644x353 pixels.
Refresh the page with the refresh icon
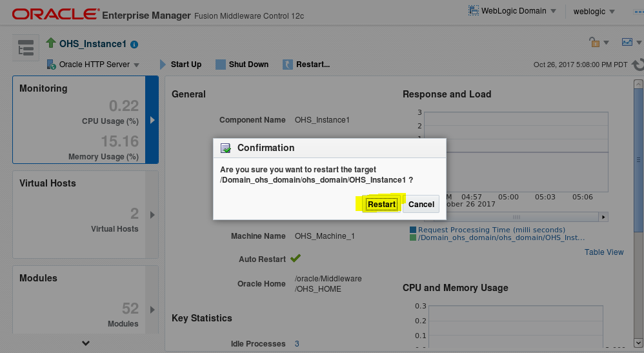click(x=638, y=65)
